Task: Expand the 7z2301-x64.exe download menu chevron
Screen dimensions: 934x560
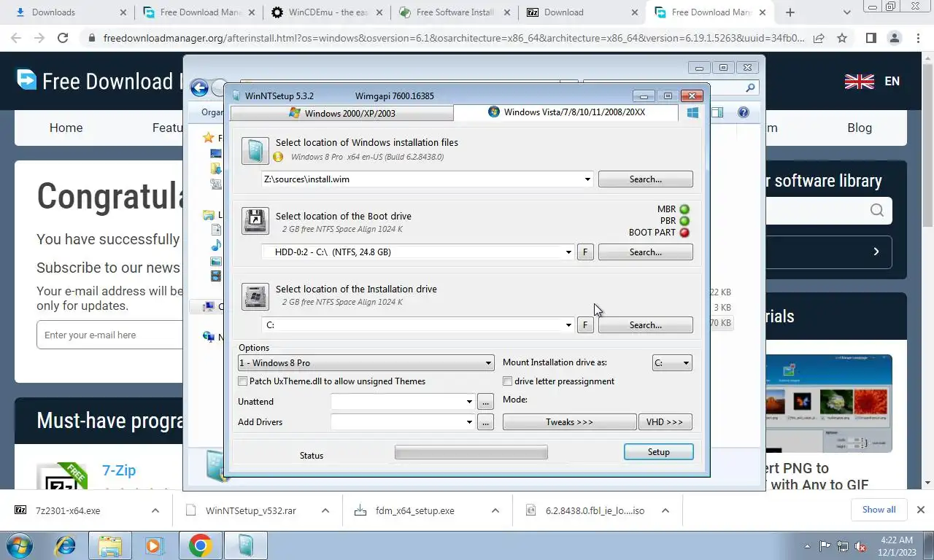Action: 155,510
